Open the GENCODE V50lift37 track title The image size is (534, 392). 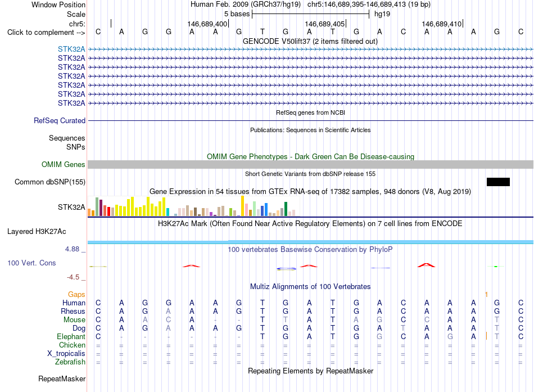coord(310,41)
